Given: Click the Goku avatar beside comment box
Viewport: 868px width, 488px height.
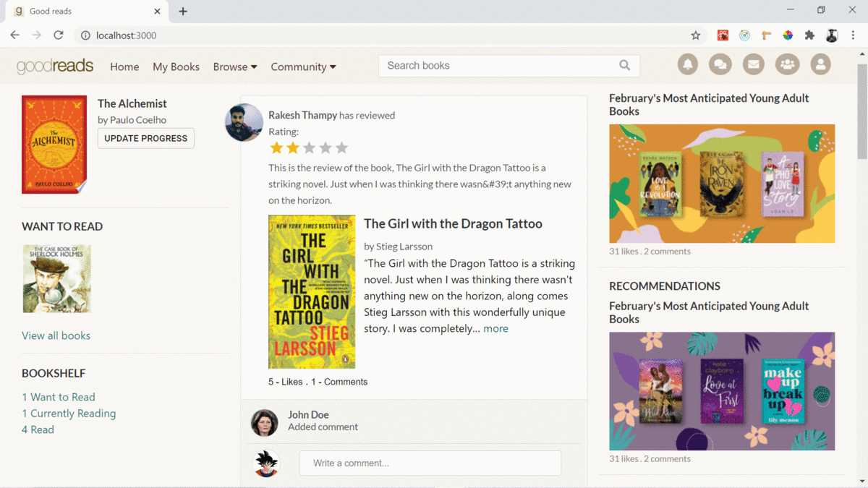Looking at the screenshot, I should pos(267,463).
